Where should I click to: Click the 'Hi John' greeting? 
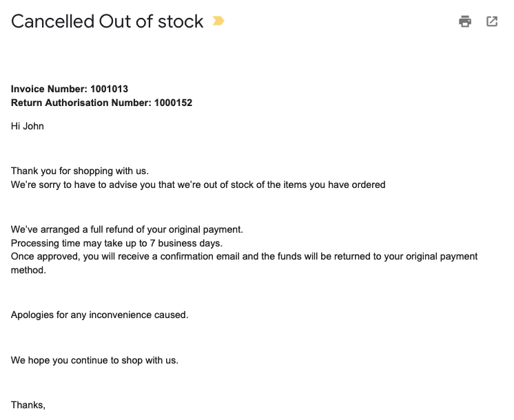point(27,126)
